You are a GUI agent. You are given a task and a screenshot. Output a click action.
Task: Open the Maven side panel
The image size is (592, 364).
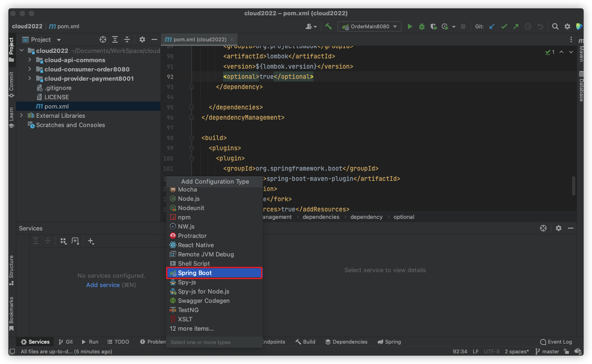point(581,50)
